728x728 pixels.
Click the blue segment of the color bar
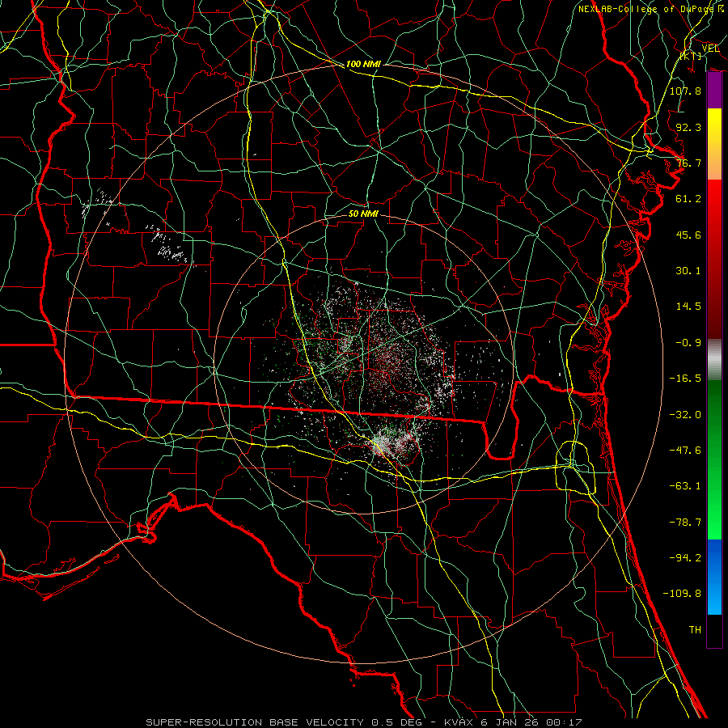click(714, 577)
